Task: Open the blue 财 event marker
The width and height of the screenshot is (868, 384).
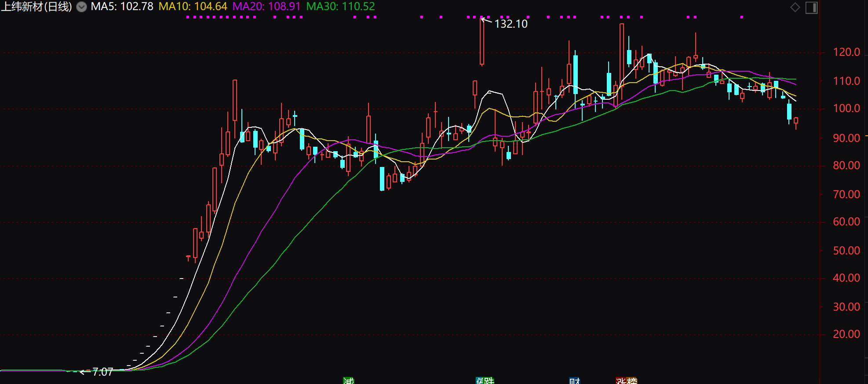Action: [575, 380]
